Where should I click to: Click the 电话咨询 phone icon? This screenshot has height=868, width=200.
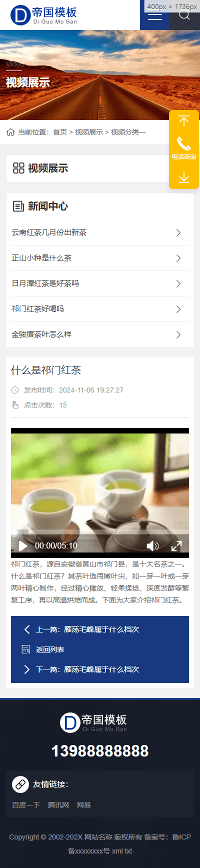click(184, 144)
